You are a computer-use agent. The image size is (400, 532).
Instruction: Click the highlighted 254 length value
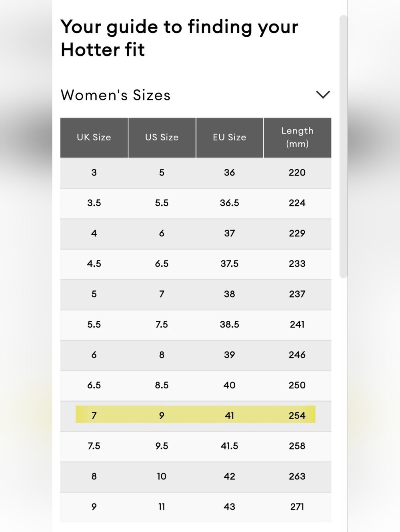tap(297, 416)
